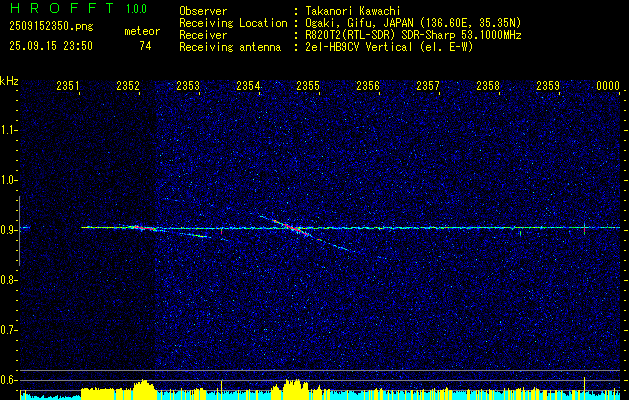This screenshot has width=629, height=400.
Task: Click the 0.9 kHz axis label
Action: click(x=8, y=230)
